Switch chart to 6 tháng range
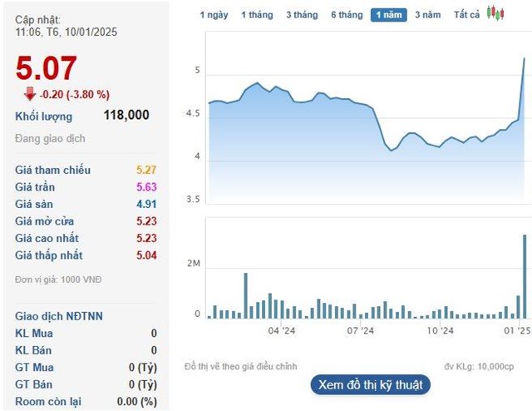Screen dimensions: 532x411 pos(347,15)
